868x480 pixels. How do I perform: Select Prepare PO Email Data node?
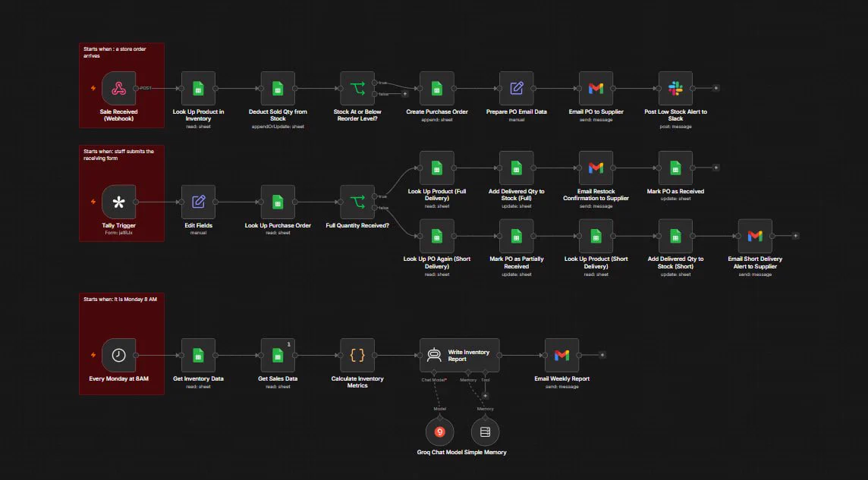point(517,89)
